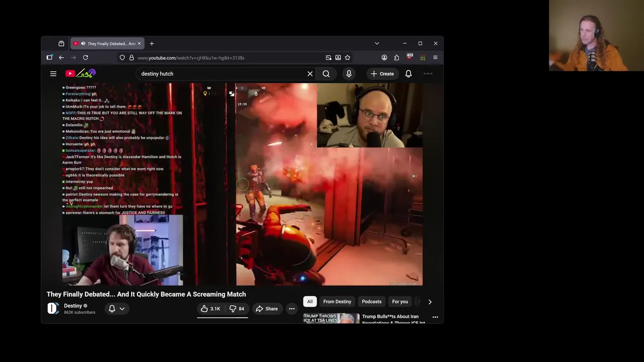Screen dimensions: 644x362
Task: Reload the current page
Action: pyautogui.click(x=86, y=58)
